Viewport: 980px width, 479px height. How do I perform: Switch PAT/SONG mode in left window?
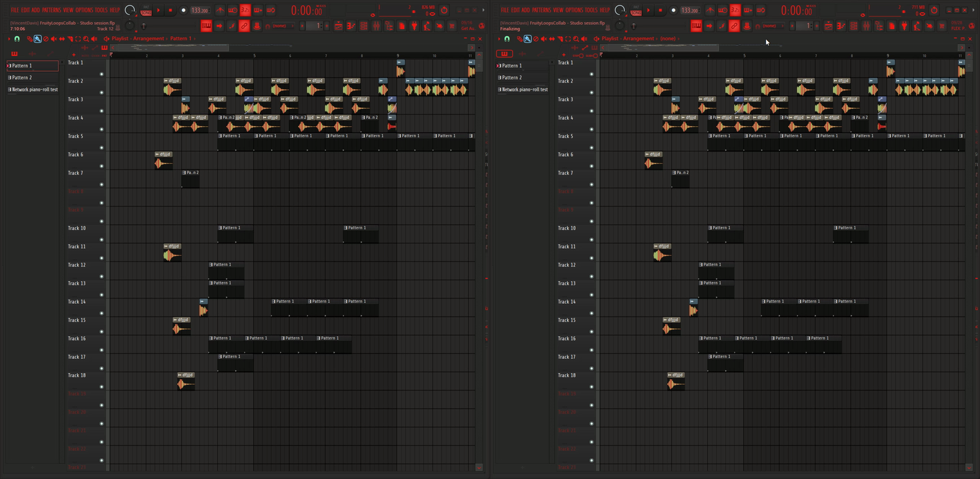click(x=146, y=10)
